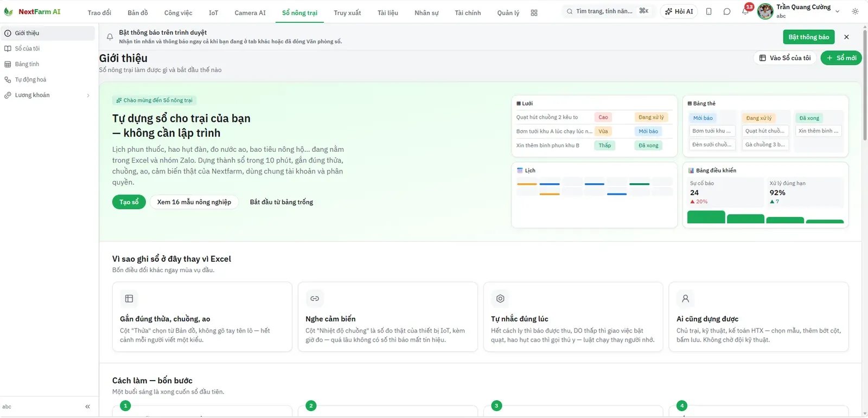This screenshot has width=868, height=418.
Task: Click the table icon in Gắn đúng thửa card
Action: [x=129, y=299]
